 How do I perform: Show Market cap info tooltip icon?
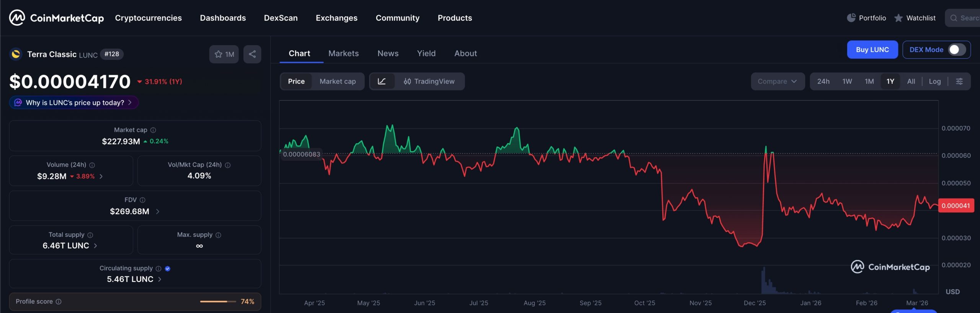click(x=153, y=130)
